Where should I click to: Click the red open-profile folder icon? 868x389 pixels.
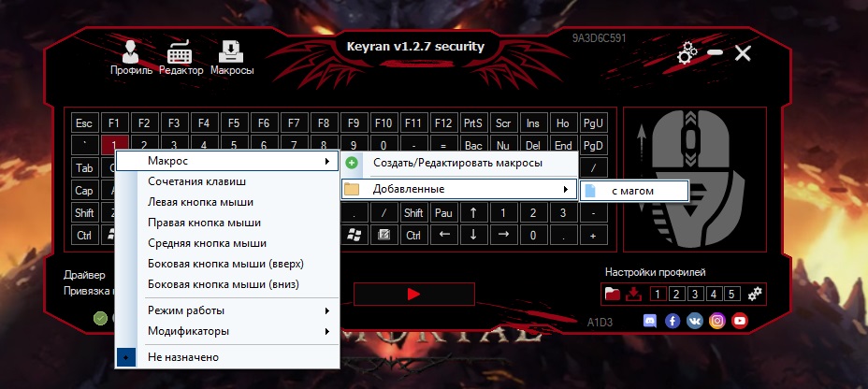(613, 294)
